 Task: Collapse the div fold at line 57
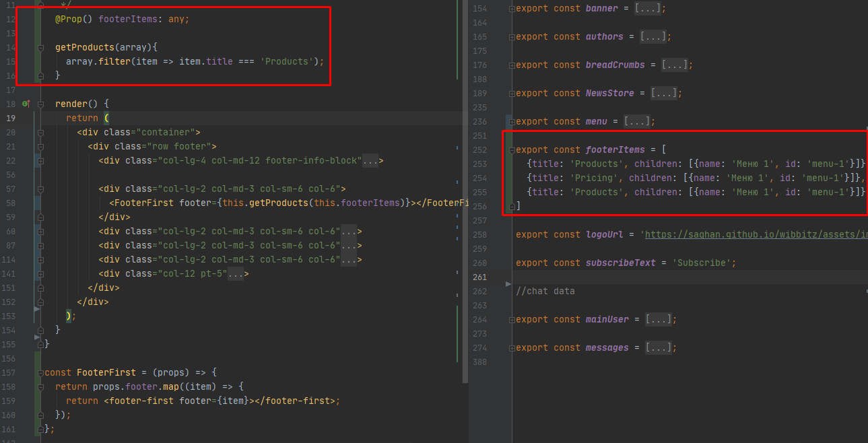[x=40, y=189]
